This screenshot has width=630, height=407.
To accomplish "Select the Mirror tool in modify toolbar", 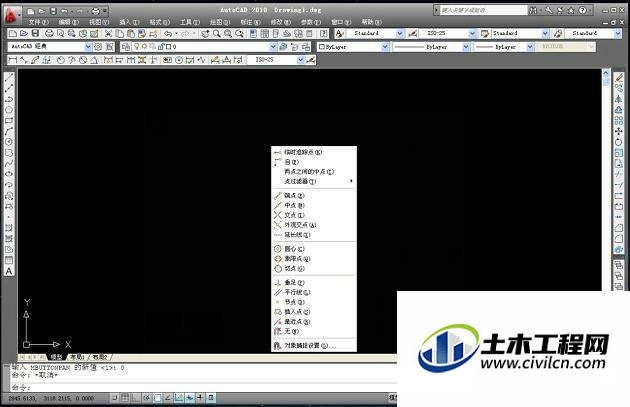I will (619, 99).
